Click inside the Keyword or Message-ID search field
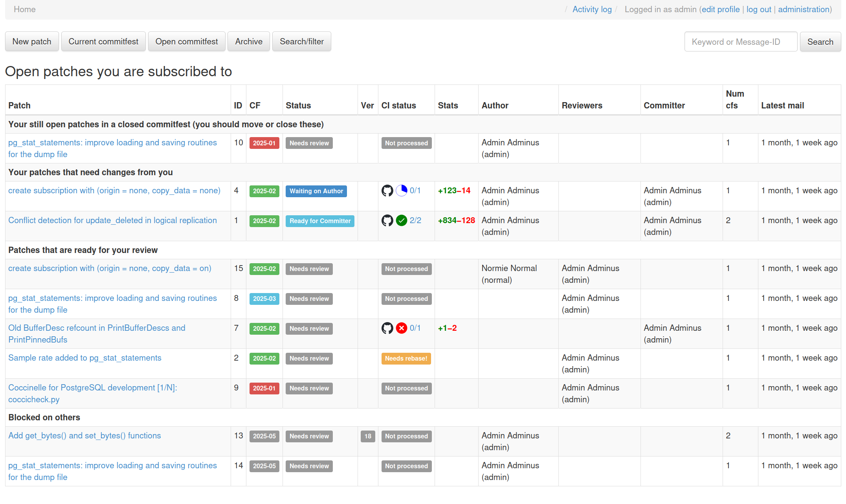The image size is (846, 504). point(740,41)
